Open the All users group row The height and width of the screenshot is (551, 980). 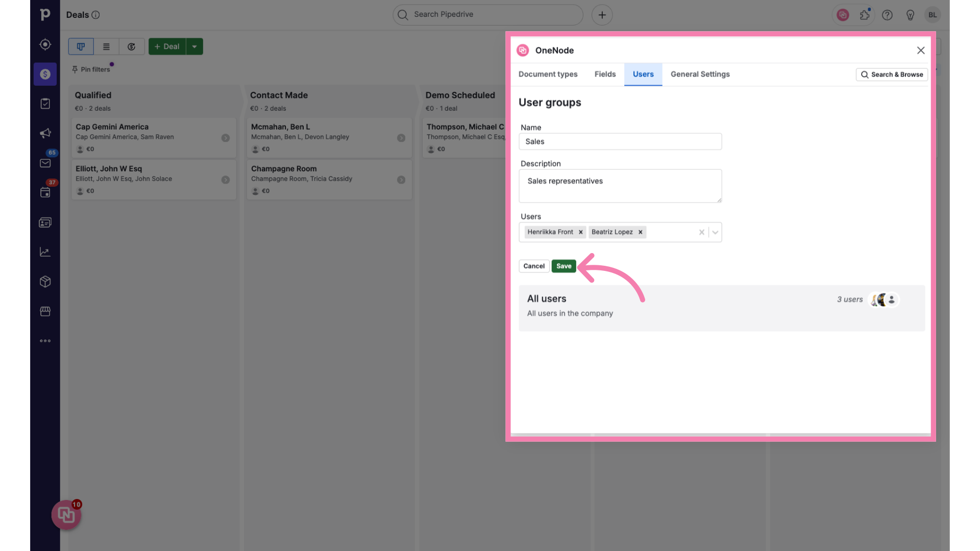722,308
